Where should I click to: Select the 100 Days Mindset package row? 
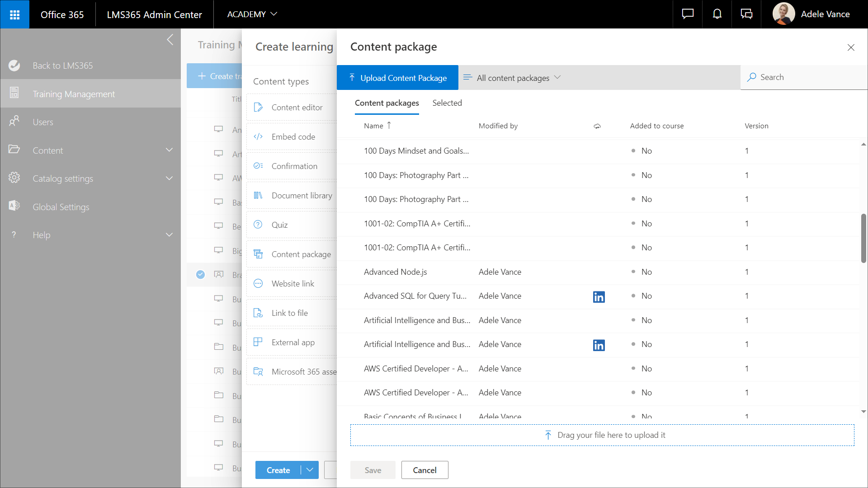[416, 151]
